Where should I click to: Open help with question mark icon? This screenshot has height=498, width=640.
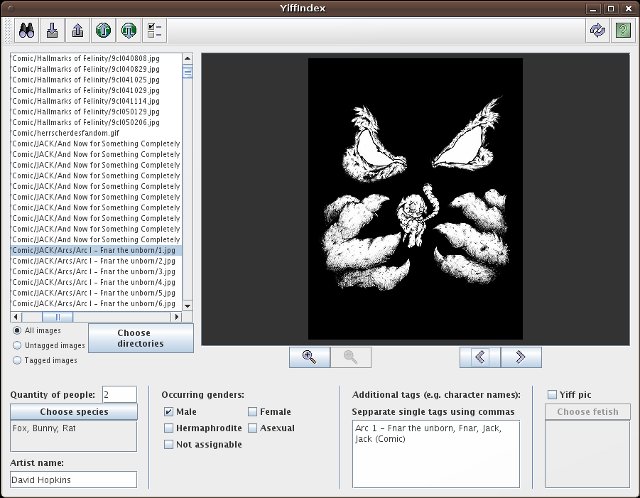[x=623, y=31]
